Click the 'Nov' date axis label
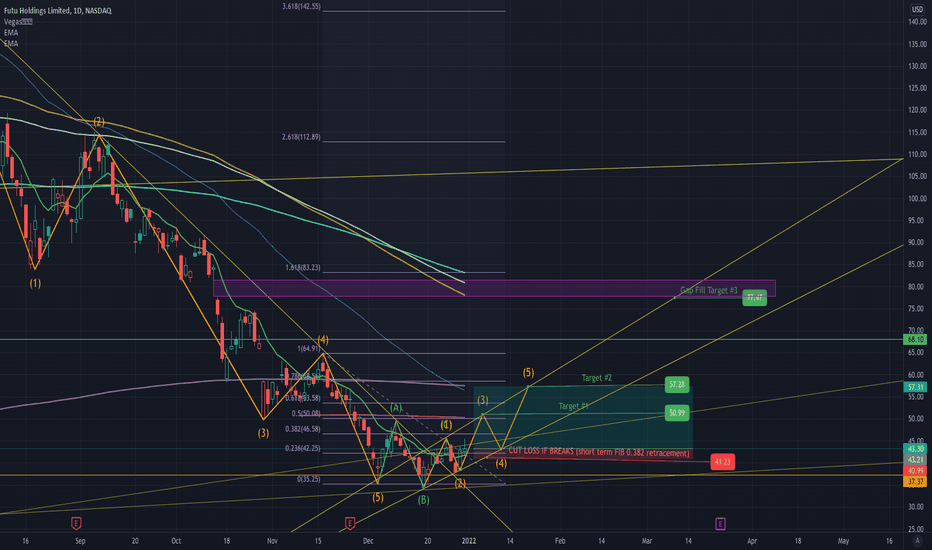The width and height of the screenshot is (932, 550). pos(272,541)
